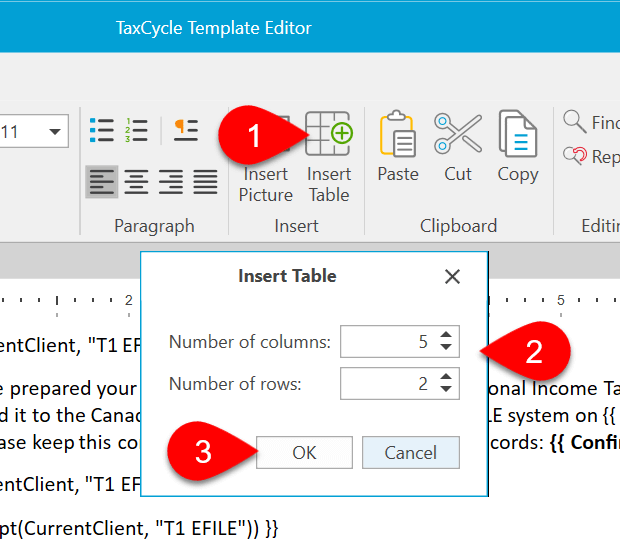
Task: Click the Number of columns field
Action: 400,341
